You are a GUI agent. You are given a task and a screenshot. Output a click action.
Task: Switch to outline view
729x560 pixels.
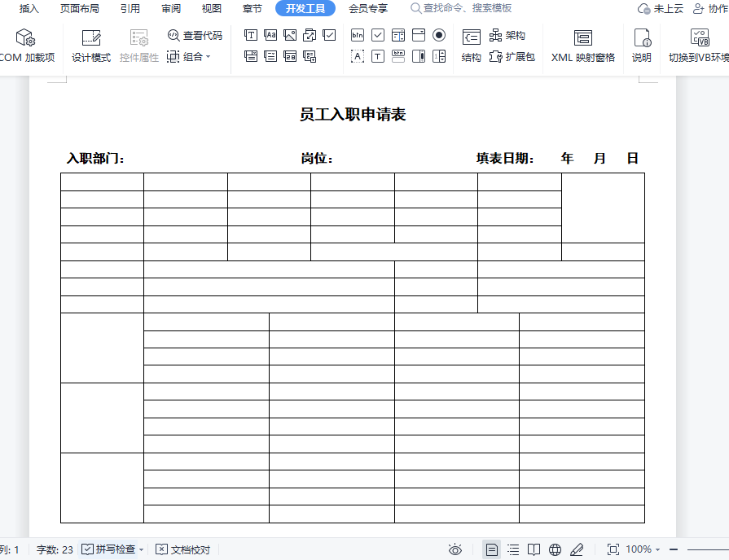[513, 549]
